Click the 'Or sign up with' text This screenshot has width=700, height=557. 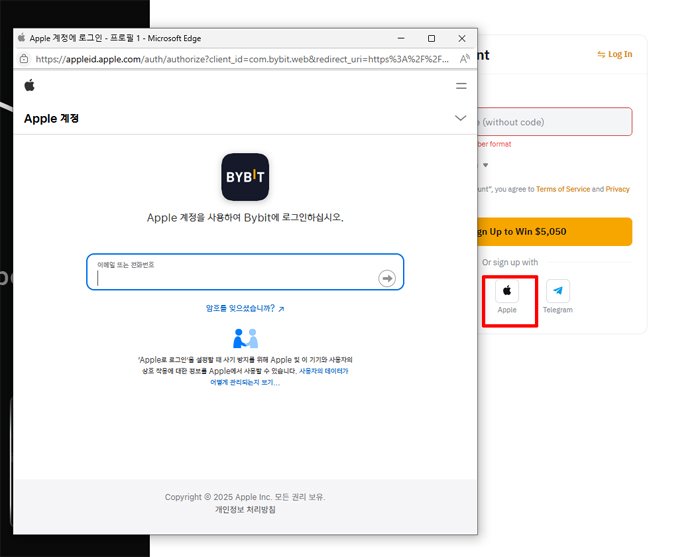[x=510, y=262]
